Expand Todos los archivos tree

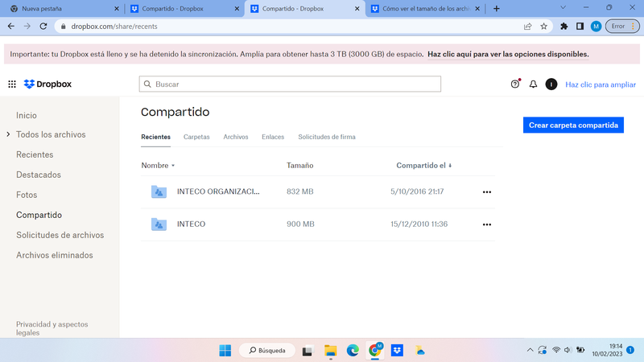(x=8, y=134)
